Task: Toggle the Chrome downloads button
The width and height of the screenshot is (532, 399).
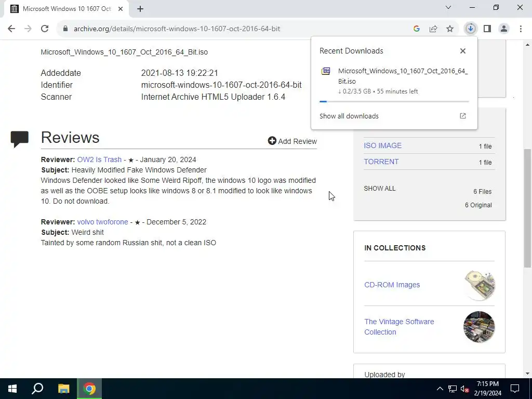Action: coord(471,29)
